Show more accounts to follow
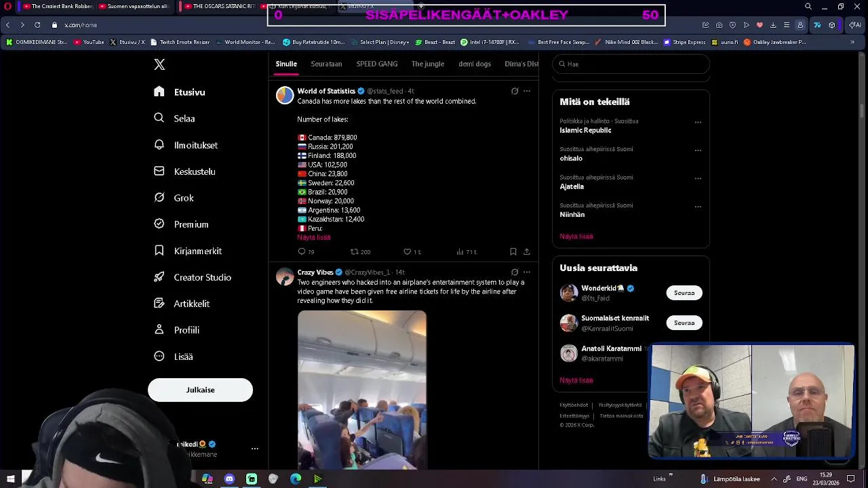 point(576,380)
